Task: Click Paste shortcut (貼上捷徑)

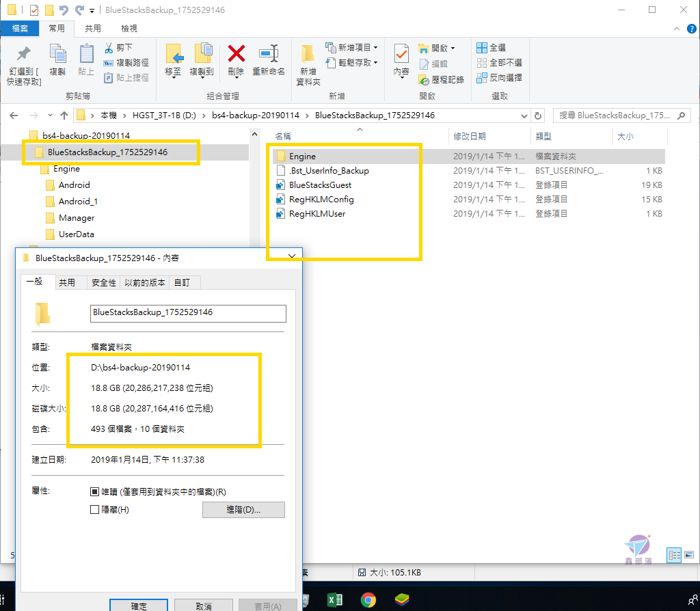Action: click(x=126, y=78)
